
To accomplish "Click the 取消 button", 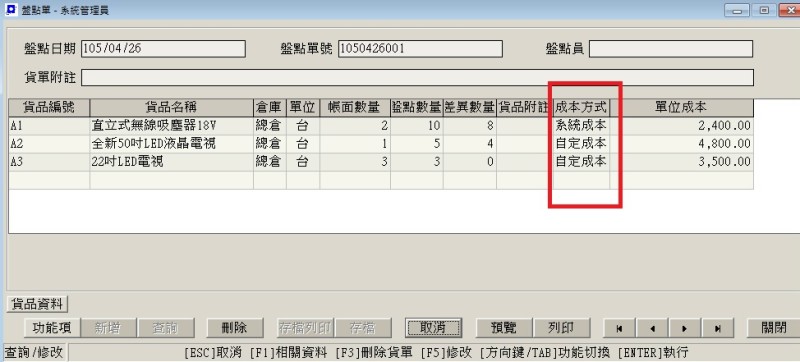I will coord(433,327).
